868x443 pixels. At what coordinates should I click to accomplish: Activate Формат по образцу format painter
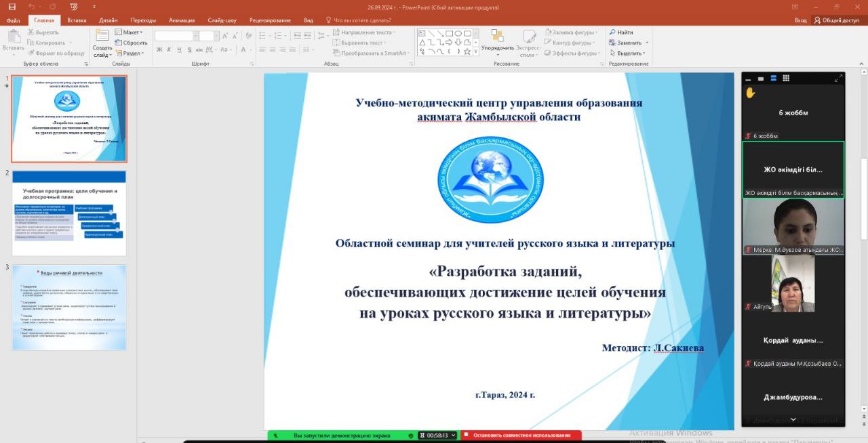pos(56,53)
